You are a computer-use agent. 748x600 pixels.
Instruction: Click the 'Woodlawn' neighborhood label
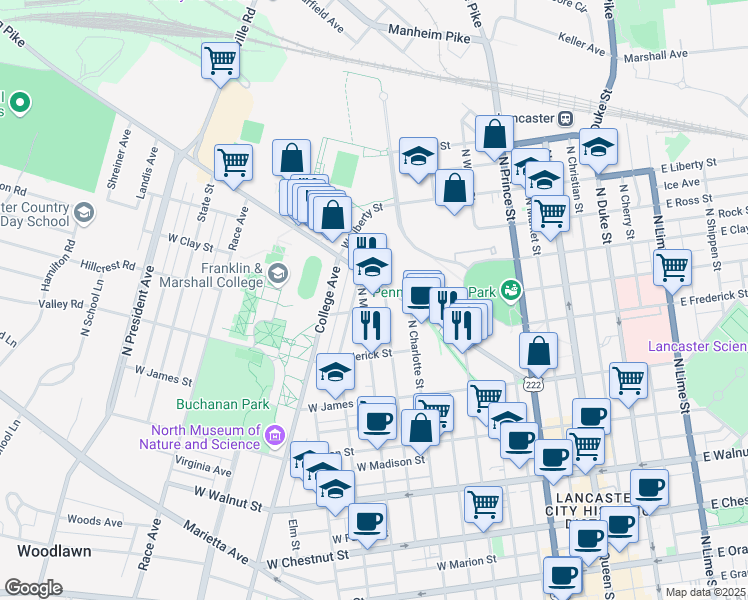pyautogui.click(x=54, y=551)
